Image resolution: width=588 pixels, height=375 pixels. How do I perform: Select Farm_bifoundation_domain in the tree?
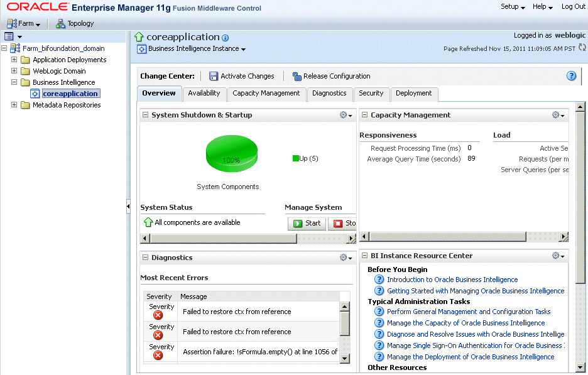click(63, 48)
